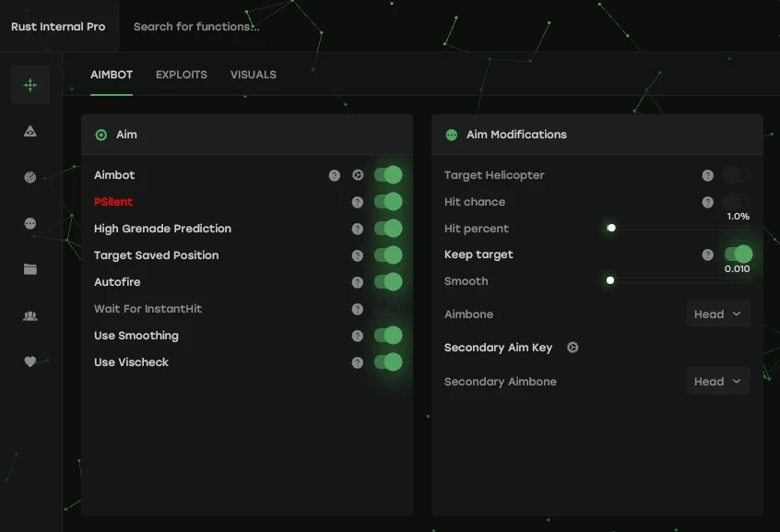
Task: Open the speech bubble dots sidebar section
Action: 30,223
